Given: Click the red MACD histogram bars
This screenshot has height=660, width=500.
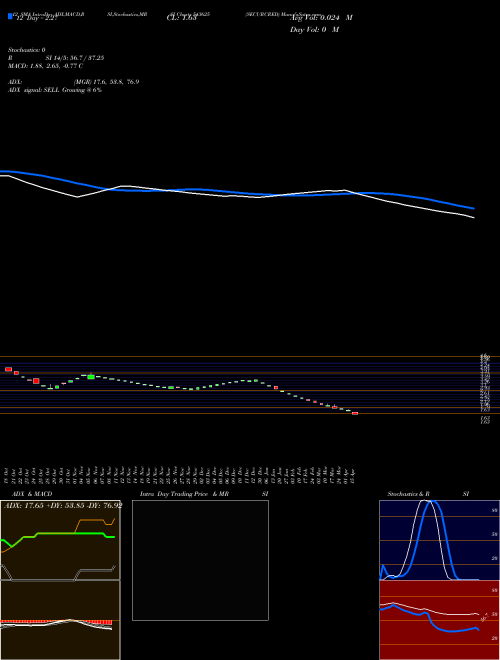Looking at the screenshot, I should click(56, 622).
